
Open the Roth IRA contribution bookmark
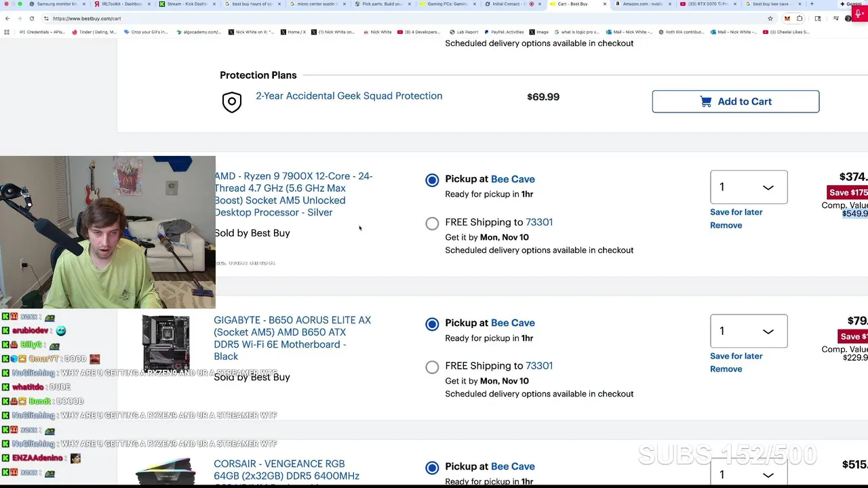pos(681,32)
